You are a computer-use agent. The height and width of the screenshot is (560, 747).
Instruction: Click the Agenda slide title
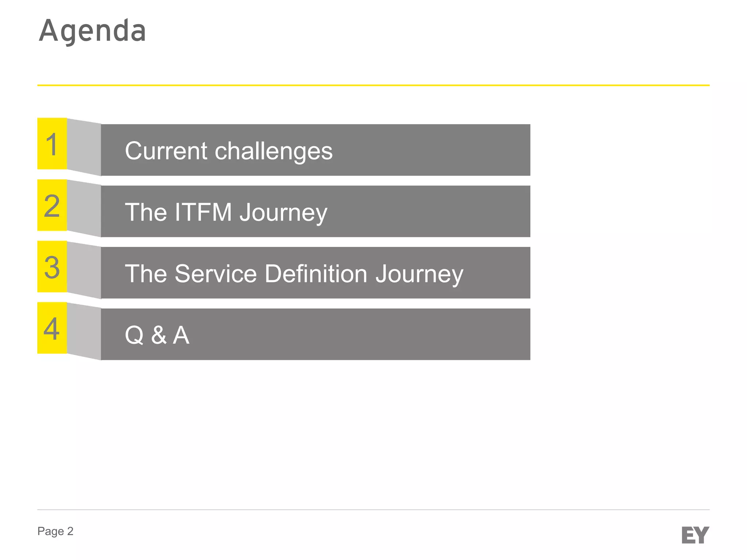point(93,31)
